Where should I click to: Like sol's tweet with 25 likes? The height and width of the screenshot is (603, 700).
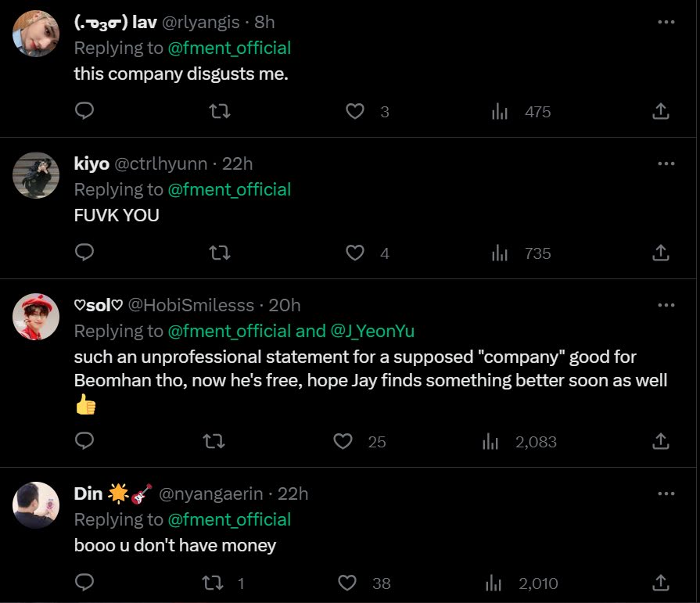click(343, 442)
